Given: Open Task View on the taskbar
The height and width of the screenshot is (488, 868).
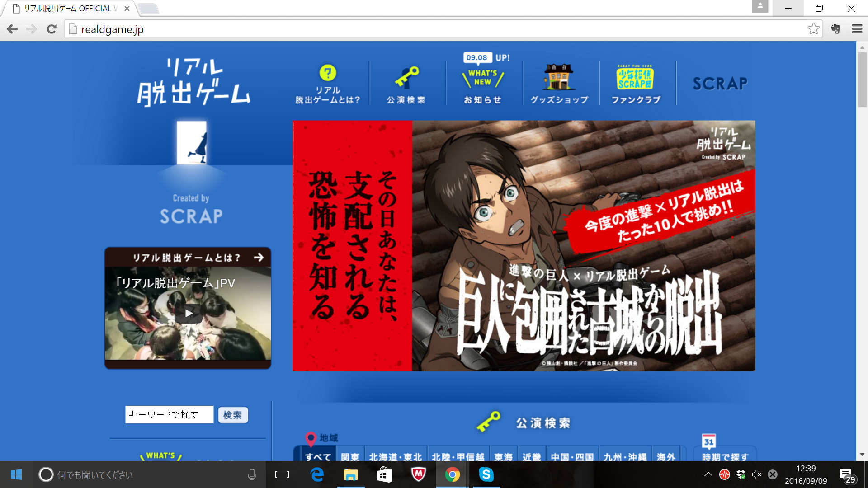Looking at the screenshot, I should [282, 474].
